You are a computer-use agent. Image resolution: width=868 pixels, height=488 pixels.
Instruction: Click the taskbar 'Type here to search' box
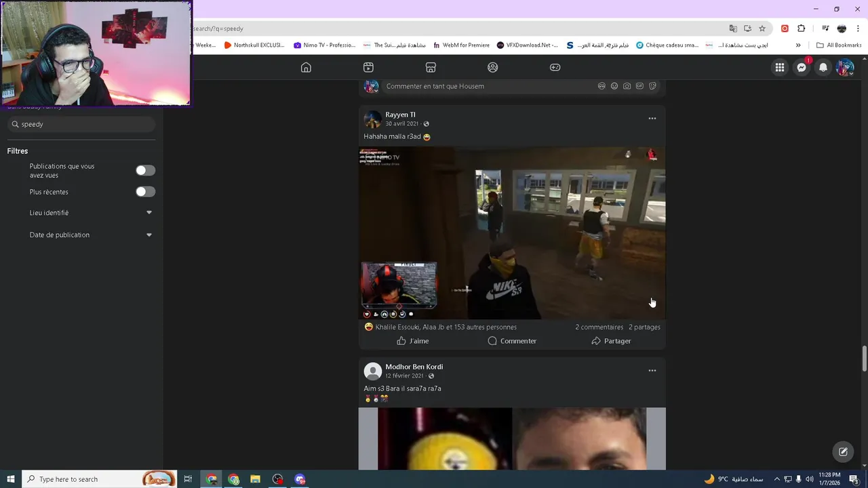coord(99,479)
